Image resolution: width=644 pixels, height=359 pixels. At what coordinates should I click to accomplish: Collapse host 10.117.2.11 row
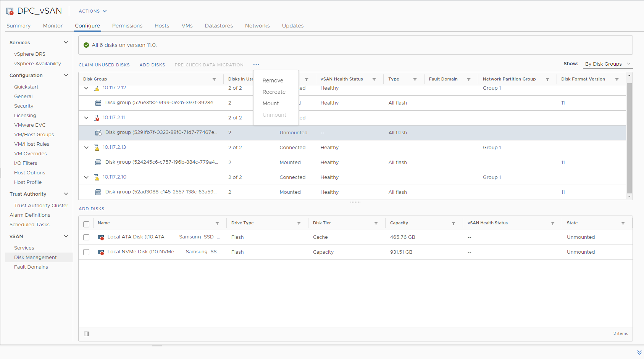[86, 118]
